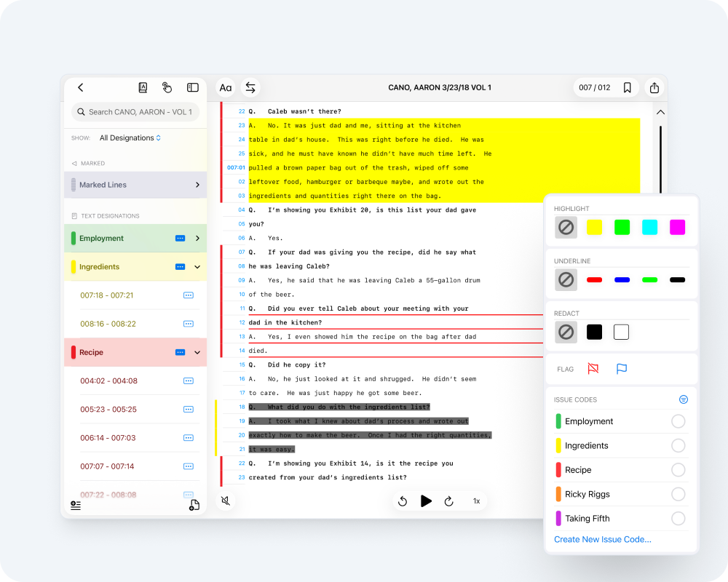Select the Ricky Riggs issue code circle
This screenshot has width=728, height=582.
tap(678, 494)
